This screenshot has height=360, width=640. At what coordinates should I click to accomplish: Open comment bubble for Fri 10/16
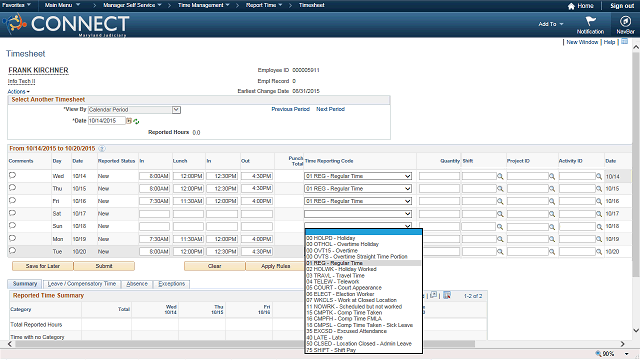tap(12, 200)
